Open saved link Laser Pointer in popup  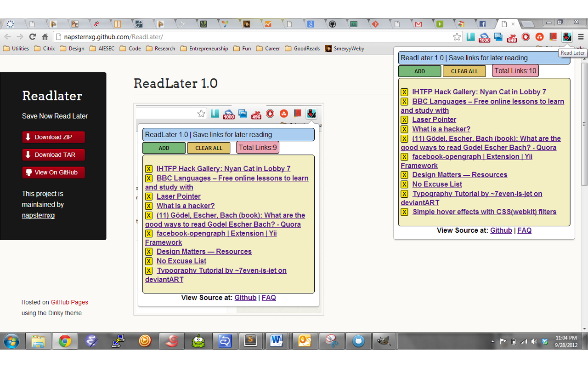(x=434, y=120)
